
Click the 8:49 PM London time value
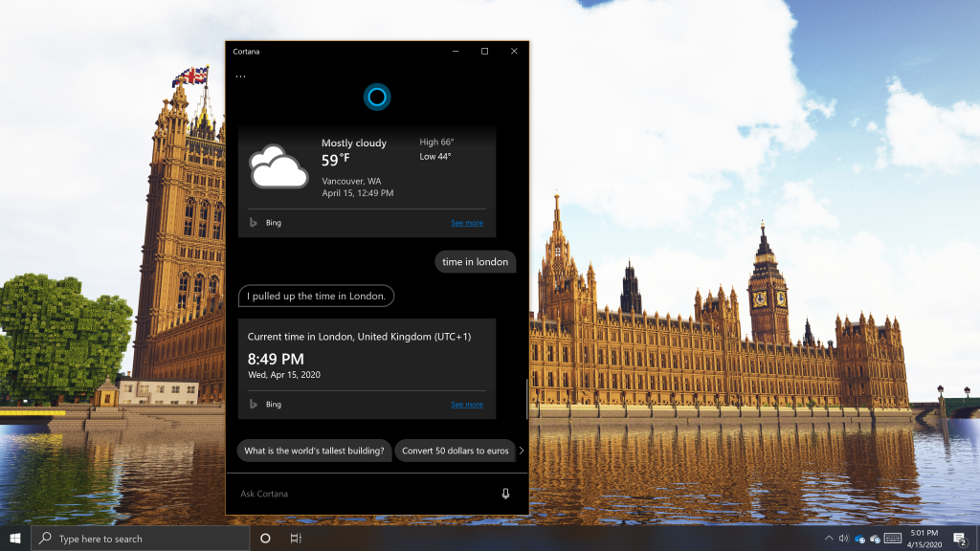point(276,360)
